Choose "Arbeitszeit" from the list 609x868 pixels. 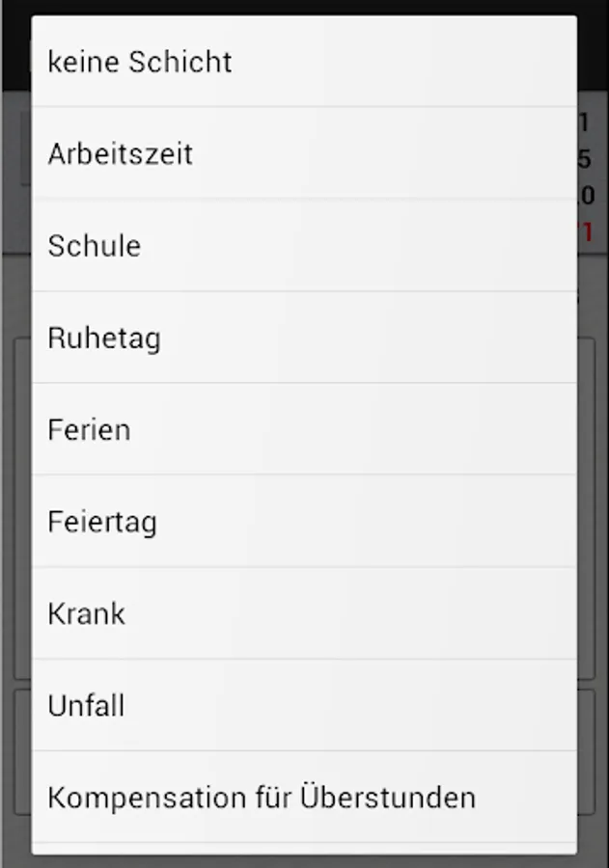[304, 152]
